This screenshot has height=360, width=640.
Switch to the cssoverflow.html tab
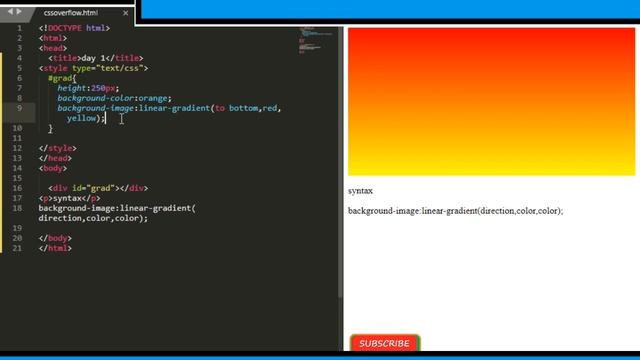click(x=71, y=13)
